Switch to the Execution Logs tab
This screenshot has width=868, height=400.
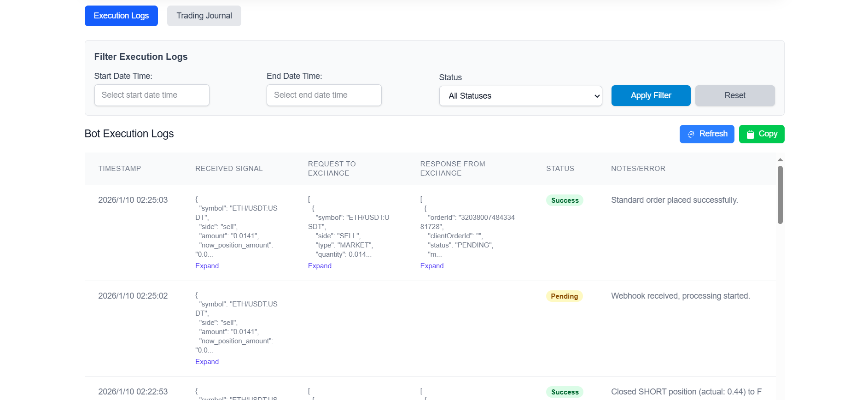tap(121, 16)
